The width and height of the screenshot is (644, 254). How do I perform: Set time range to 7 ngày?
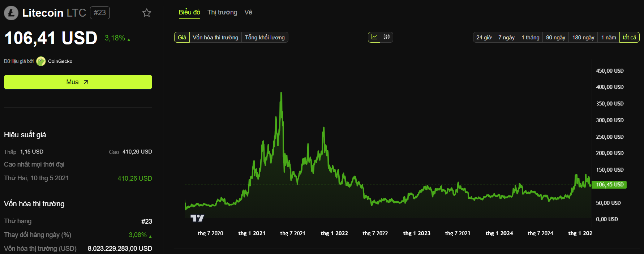click(x=506, y=37)
